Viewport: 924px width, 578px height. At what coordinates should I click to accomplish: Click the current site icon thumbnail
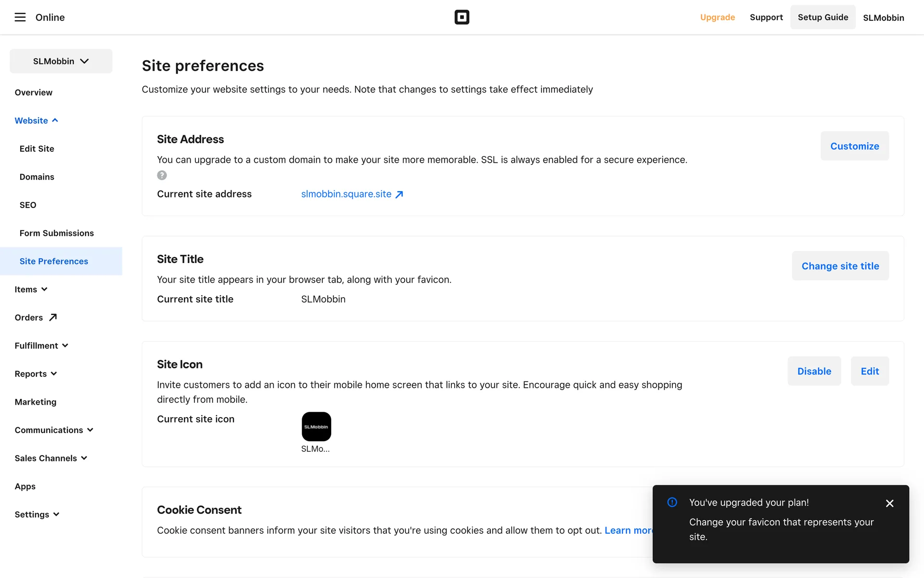(316, 426)
